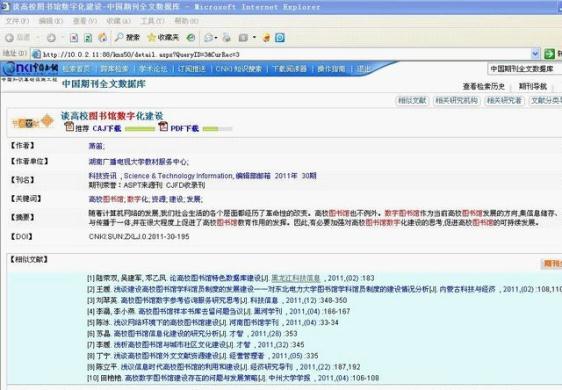Click the Print toolbar icon
Viewport: 562px width, 390px height.
pyautogui.click(x=227, y=37)
